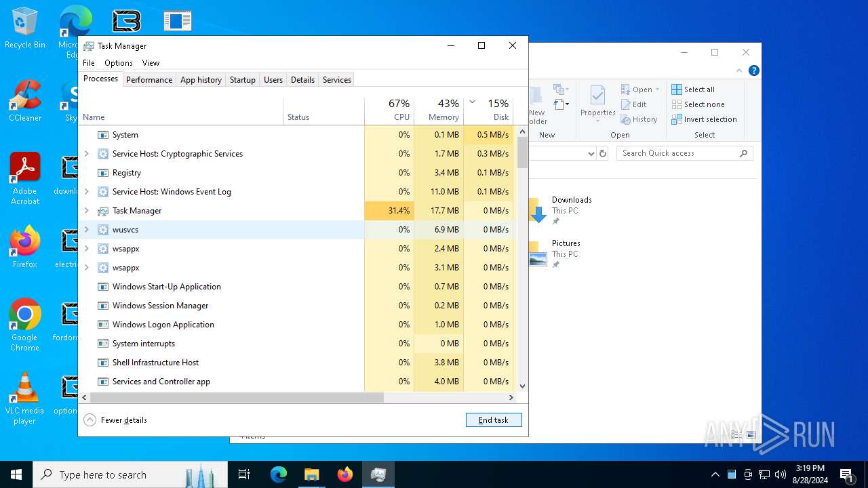The image size is (868, 488).
Task: Switch to the Performance tab
Action: [x=149, y=80]
